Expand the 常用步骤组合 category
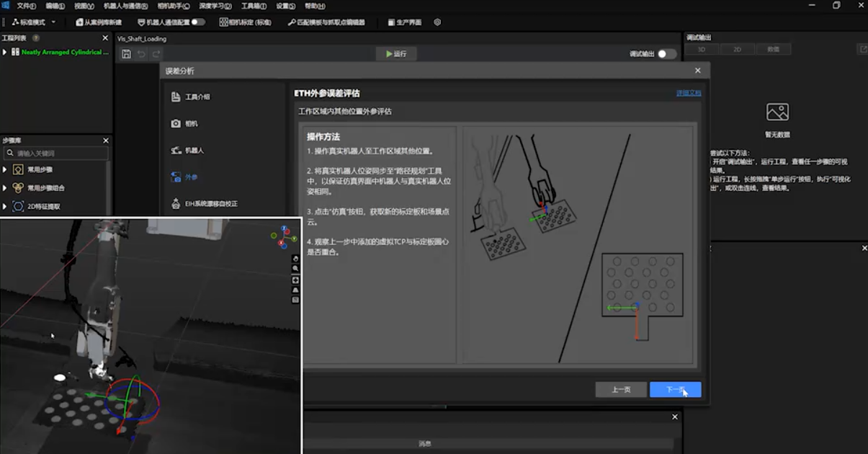 click(x=4, y=188)
